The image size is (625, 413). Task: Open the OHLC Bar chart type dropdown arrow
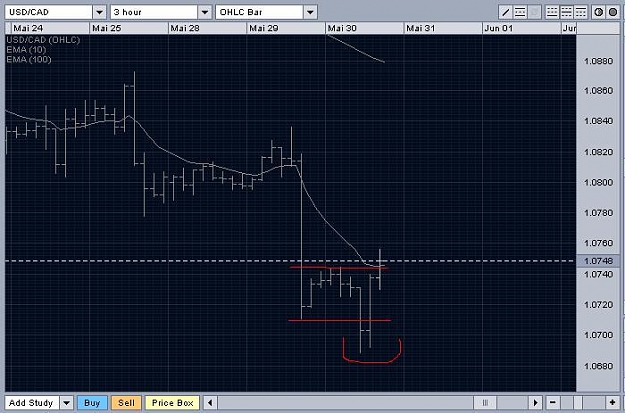tap(310, 12)
